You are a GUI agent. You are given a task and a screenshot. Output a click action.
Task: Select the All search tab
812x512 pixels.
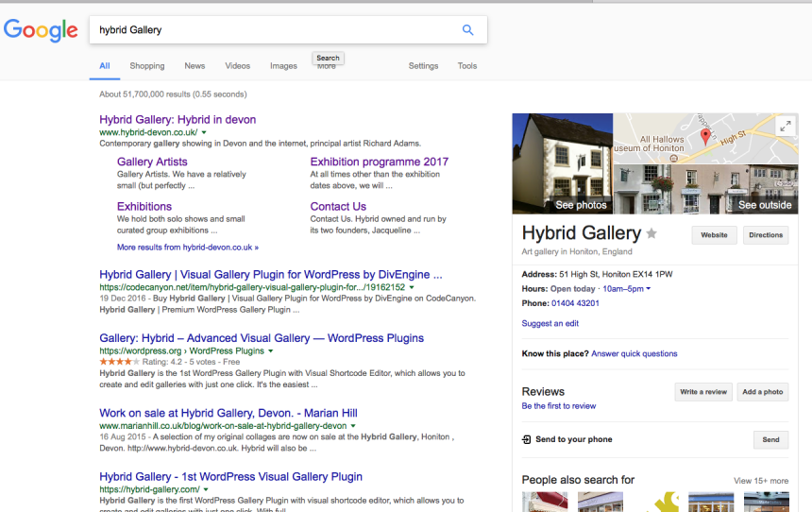[x=105, y=66]
